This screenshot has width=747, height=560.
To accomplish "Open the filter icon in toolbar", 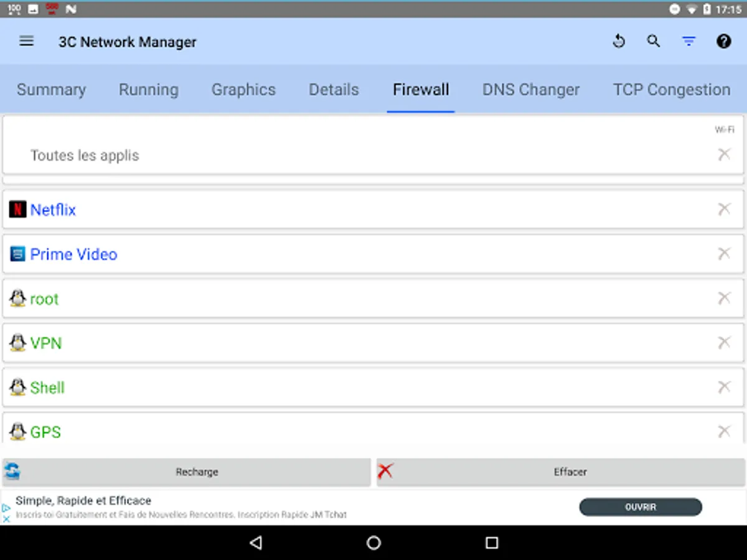I will (688, 42).
